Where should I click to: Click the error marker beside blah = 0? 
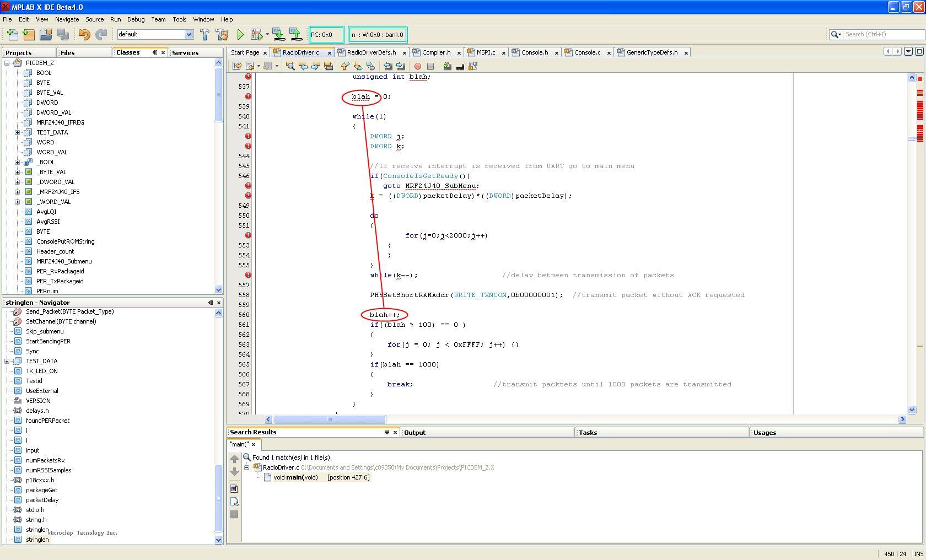248,96
